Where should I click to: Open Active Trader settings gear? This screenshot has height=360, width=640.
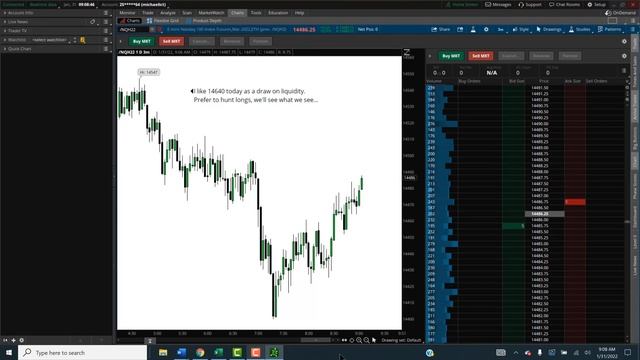[x=624, y=56]
